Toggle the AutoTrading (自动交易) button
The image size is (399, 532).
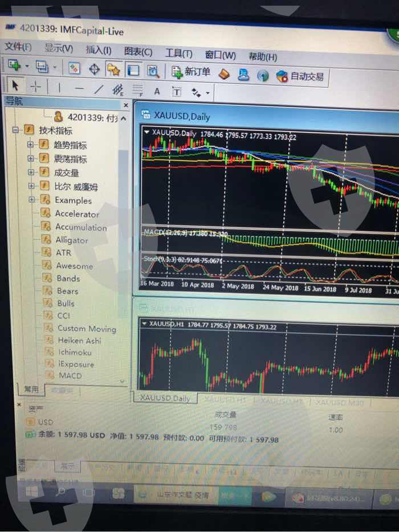[300, 76]
